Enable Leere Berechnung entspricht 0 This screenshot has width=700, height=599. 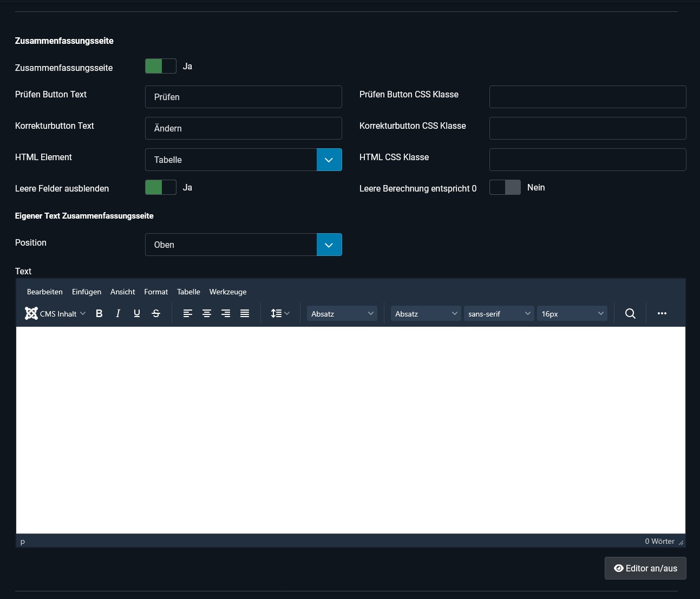505,187
